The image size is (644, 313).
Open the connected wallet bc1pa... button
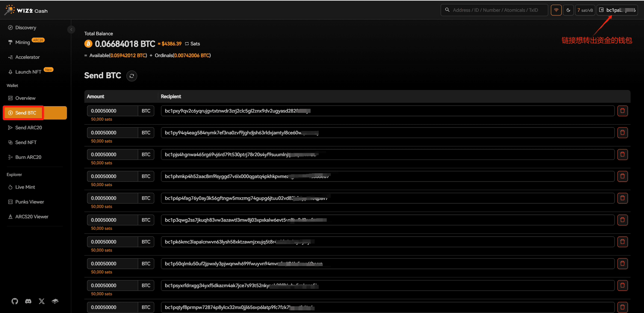click(617, 10)
